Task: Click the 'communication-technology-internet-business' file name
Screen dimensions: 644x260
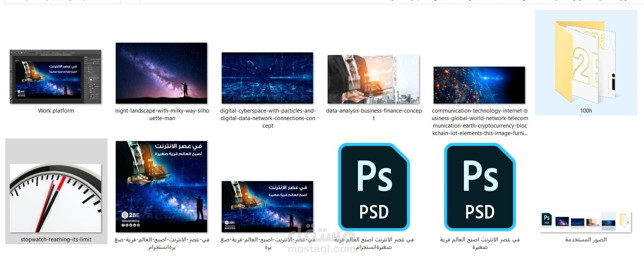Action: click(x=480, y=122)
